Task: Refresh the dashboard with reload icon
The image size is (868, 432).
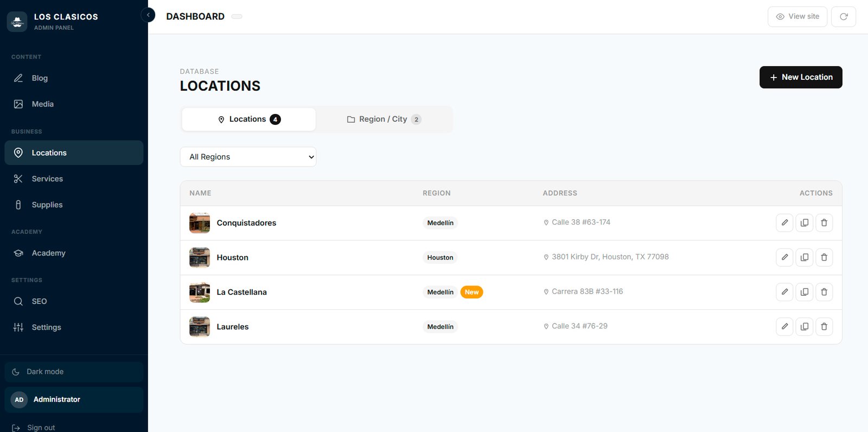Action: pyautogui.click(x=844, y=17)
